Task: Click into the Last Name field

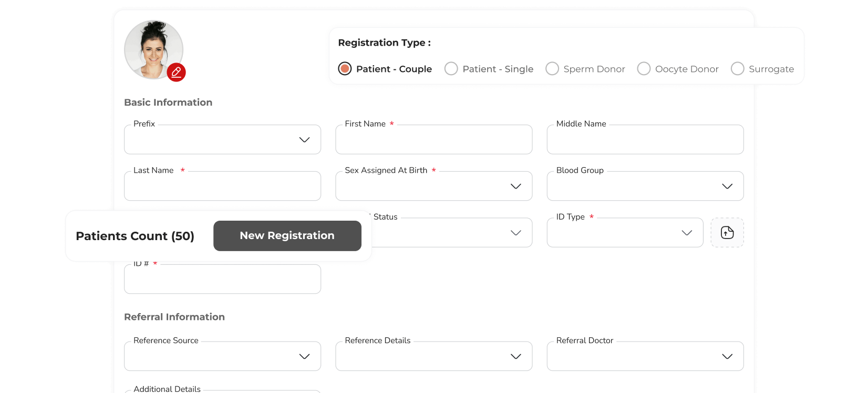Action: [222, 187]
